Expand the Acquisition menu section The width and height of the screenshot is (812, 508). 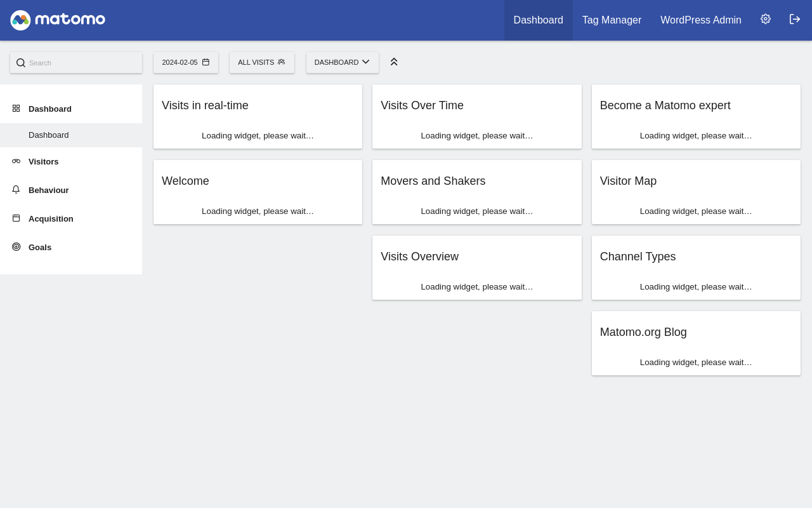[x=51, y=218]
